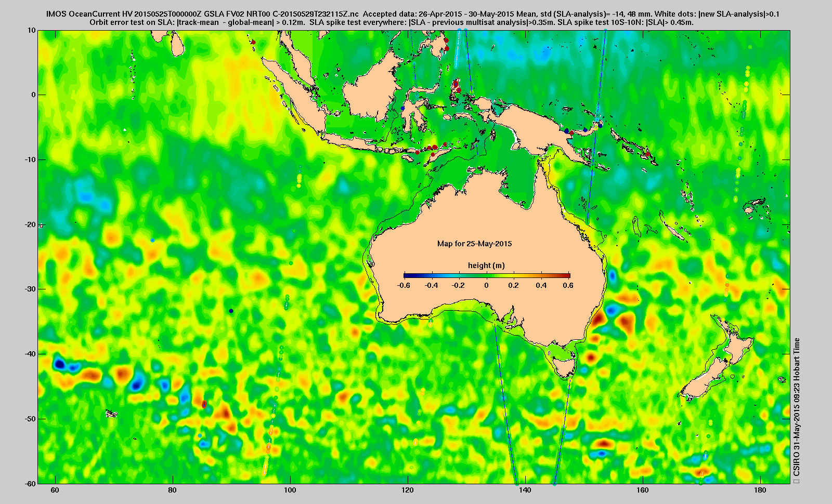The width and height of the screenshot is (832, 504).
Task: Click longitude axis label '140'
Action: 525,490
